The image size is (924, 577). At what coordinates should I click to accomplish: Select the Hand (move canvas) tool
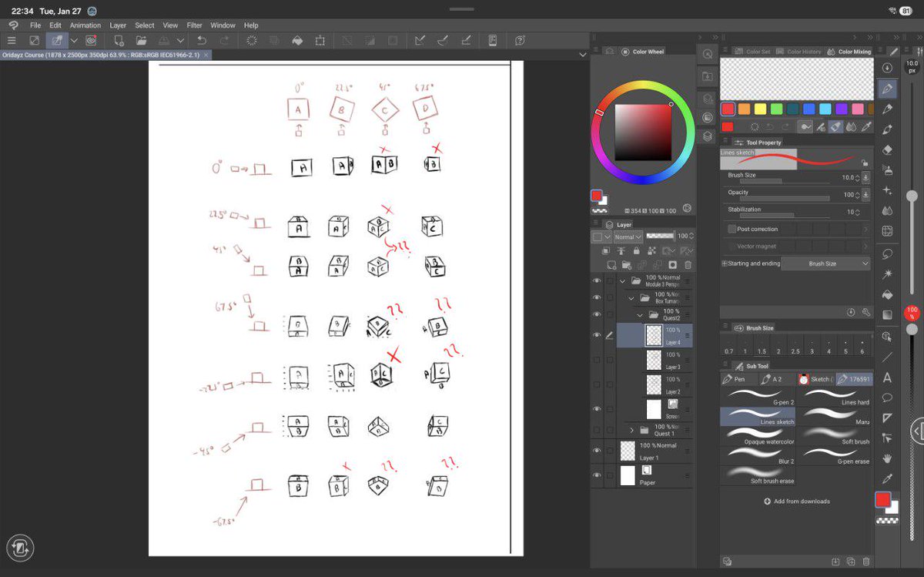[x=888, y=458]
